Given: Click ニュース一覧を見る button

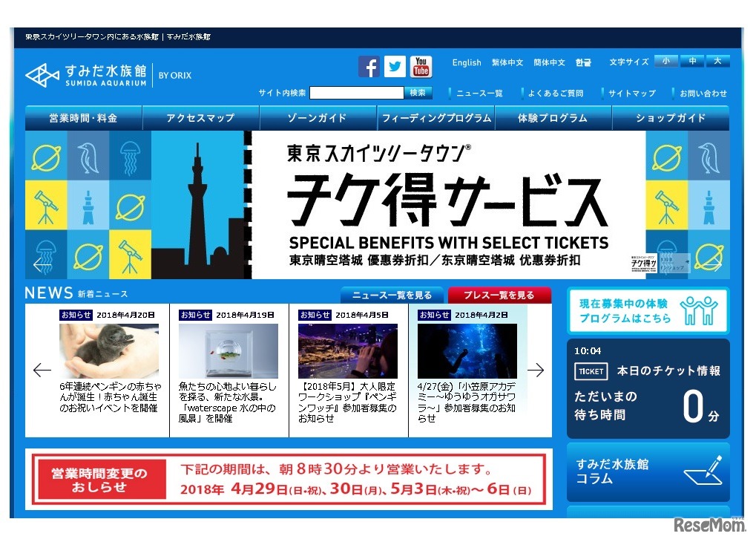Looking at the screenshot, I should [392, 295].
